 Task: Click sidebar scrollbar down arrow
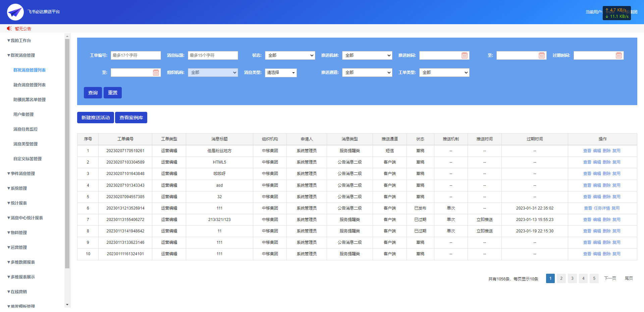(x=67, y=305)
